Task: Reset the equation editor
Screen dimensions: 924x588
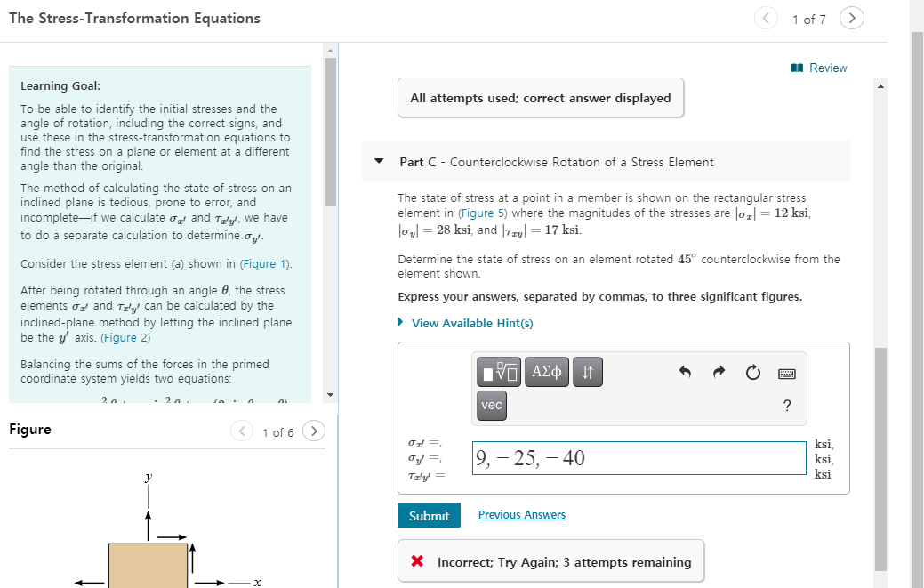Action: 752,372
